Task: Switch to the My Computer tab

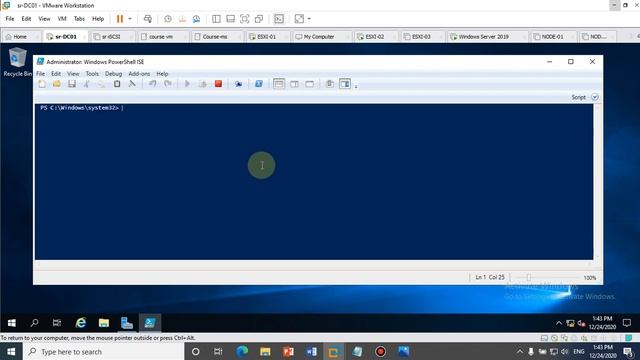Action: (x=319, y=37)
